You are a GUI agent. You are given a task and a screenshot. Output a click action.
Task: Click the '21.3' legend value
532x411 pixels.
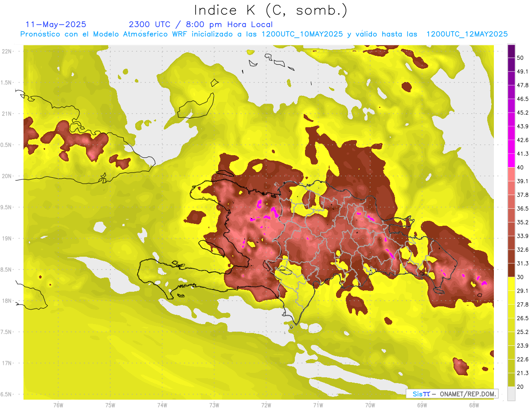click(522, 373)
